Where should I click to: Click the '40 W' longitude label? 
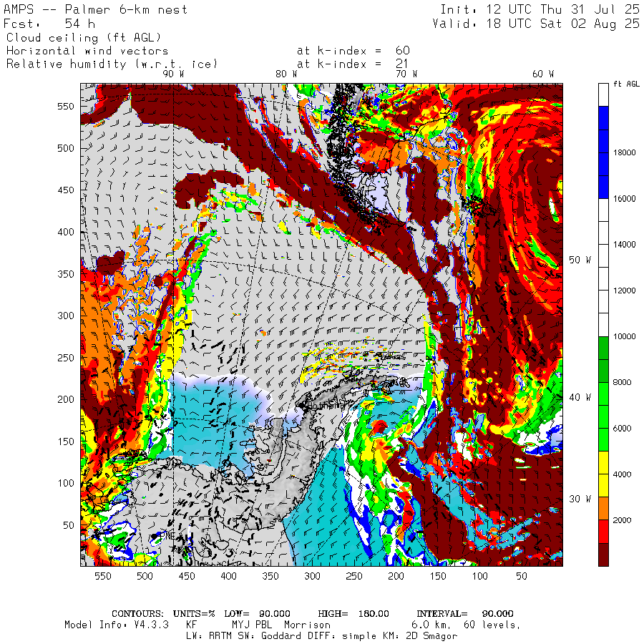click(x=580, y=397)
